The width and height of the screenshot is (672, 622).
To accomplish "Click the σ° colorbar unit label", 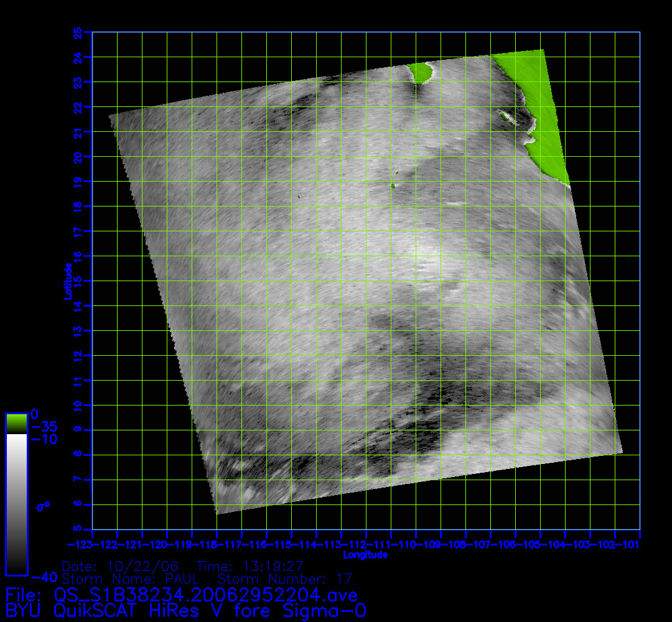I will tap(43, 506).
